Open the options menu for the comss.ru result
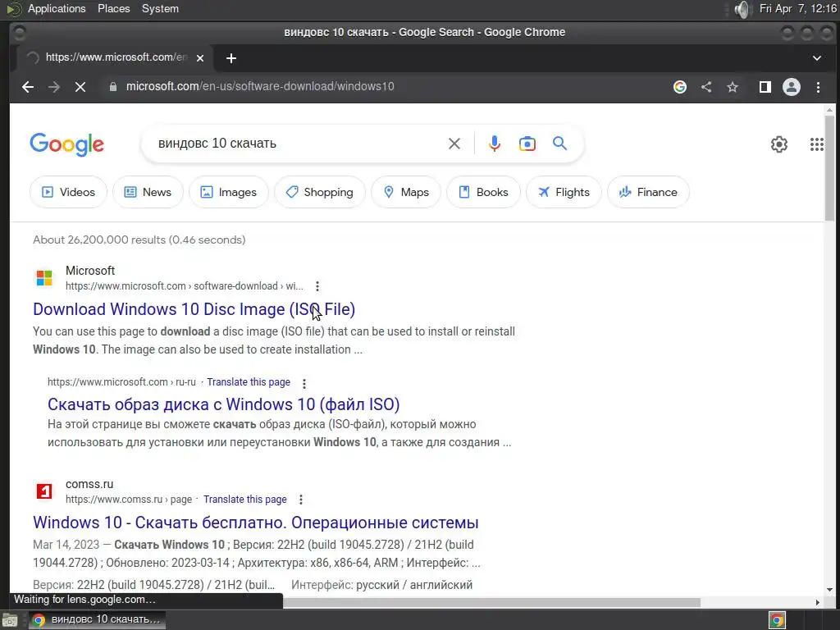The width and height of the screenshot is (840, 630). (301, 500)
